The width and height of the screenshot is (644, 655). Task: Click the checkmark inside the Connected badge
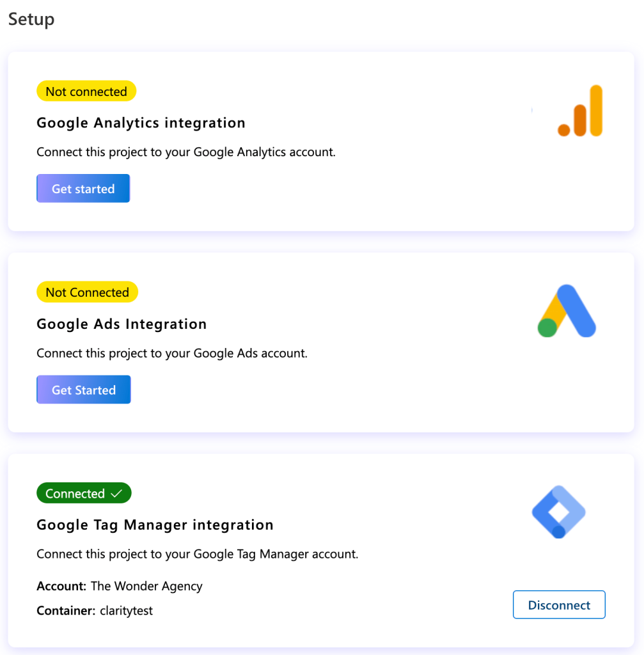[116, 493]
